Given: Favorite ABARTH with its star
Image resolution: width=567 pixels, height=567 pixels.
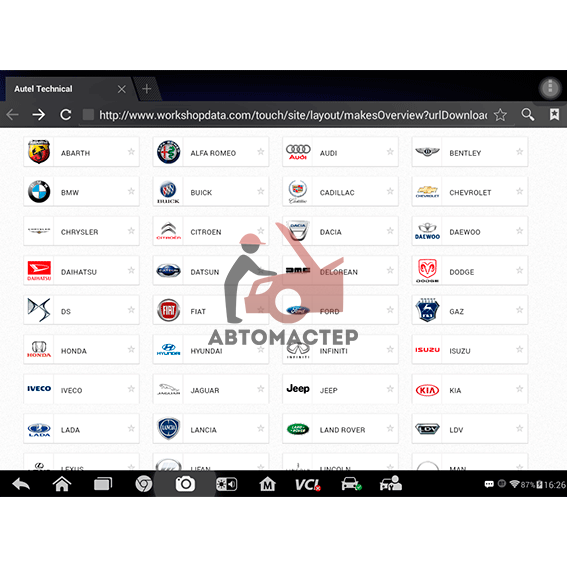Looking at the screenshot, I should (x=131, y=152).
